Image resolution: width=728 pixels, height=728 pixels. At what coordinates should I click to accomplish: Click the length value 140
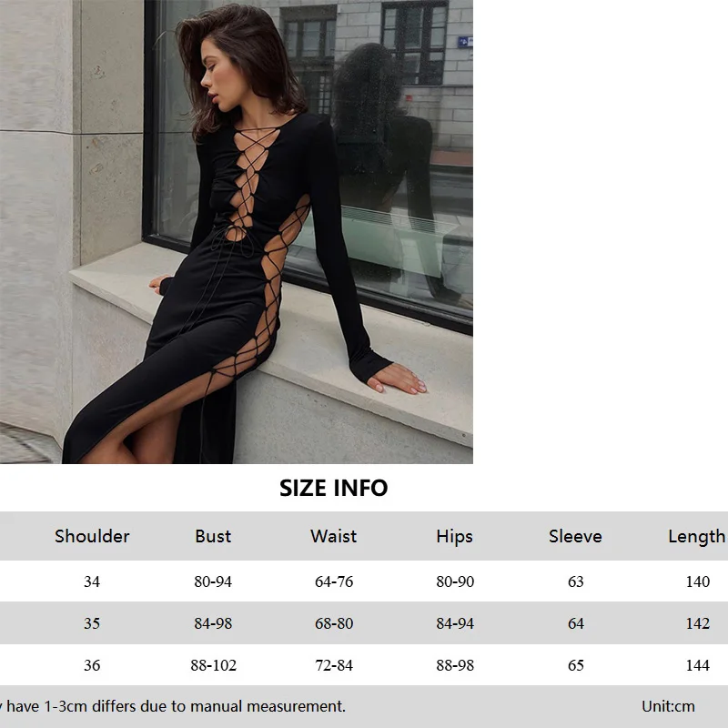pos(697,581)
